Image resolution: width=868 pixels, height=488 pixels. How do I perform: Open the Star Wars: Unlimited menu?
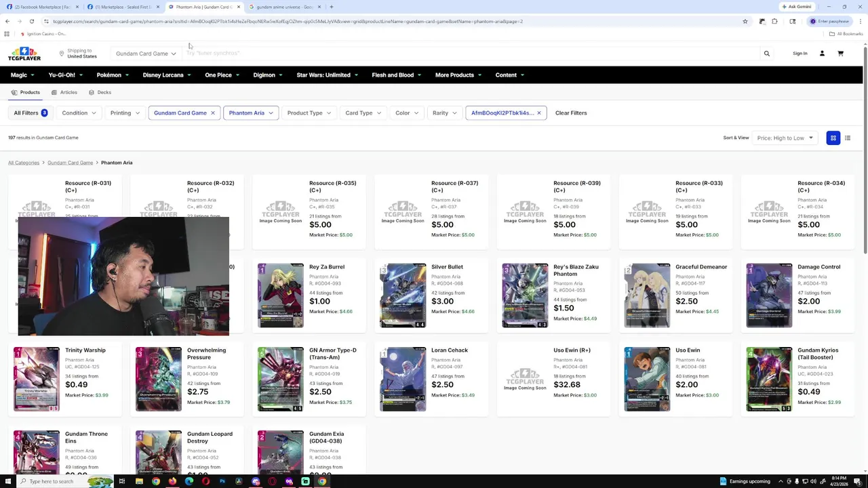(328, 75)
